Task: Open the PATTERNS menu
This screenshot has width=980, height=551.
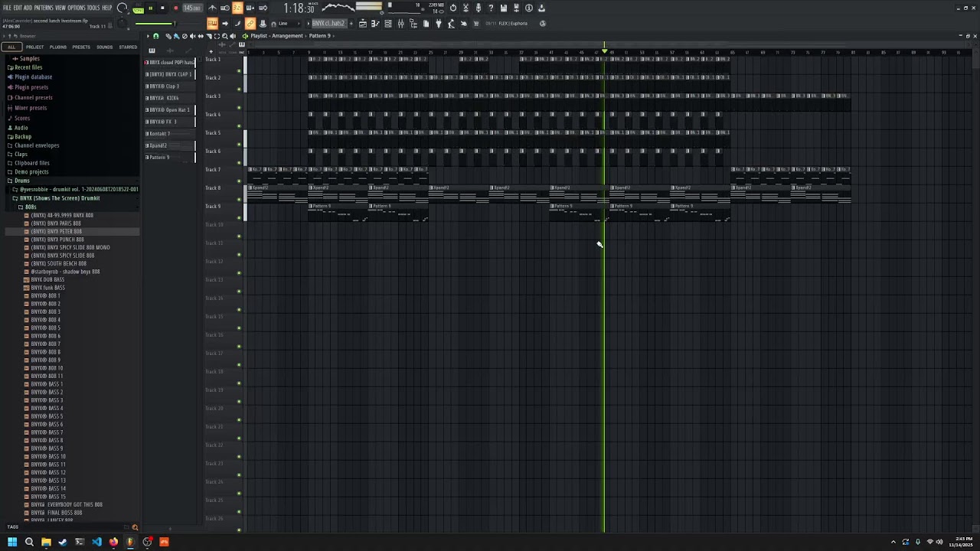Action: [x=44, y=8]
